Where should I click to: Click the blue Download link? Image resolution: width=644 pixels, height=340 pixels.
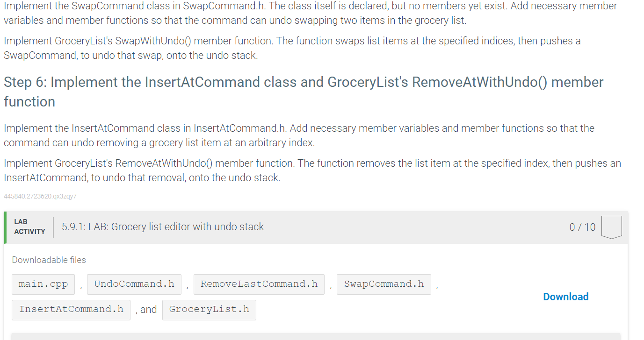tap(565, 297)
